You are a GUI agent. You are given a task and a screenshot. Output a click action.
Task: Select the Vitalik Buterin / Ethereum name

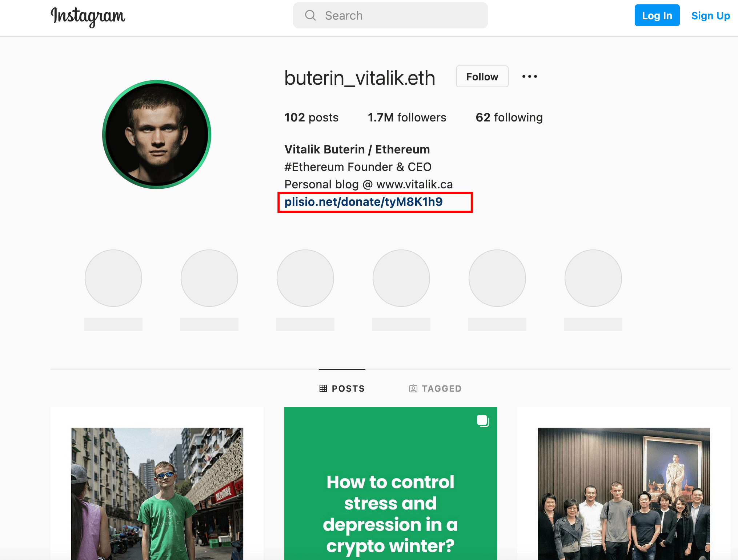click(357, 149)
